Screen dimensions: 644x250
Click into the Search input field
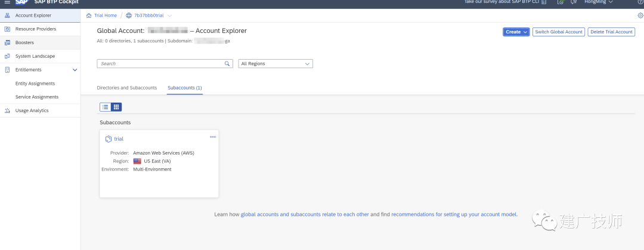(161, 64)
